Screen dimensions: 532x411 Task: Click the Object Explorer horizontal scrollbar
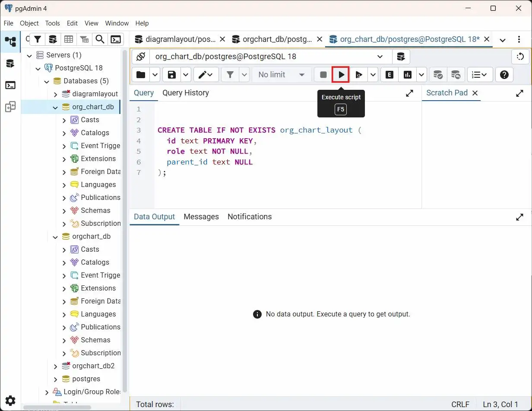57,407
